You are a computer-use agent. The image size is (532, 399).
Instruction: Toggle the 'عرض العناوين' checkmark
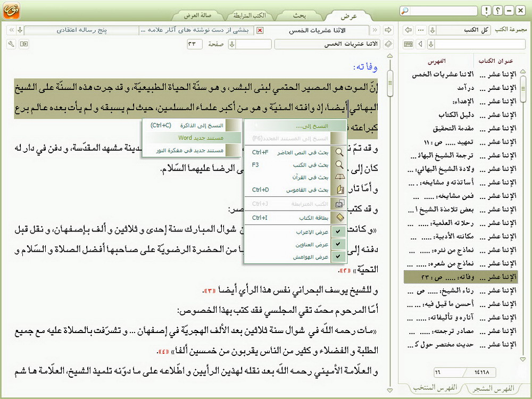point(338,244)
